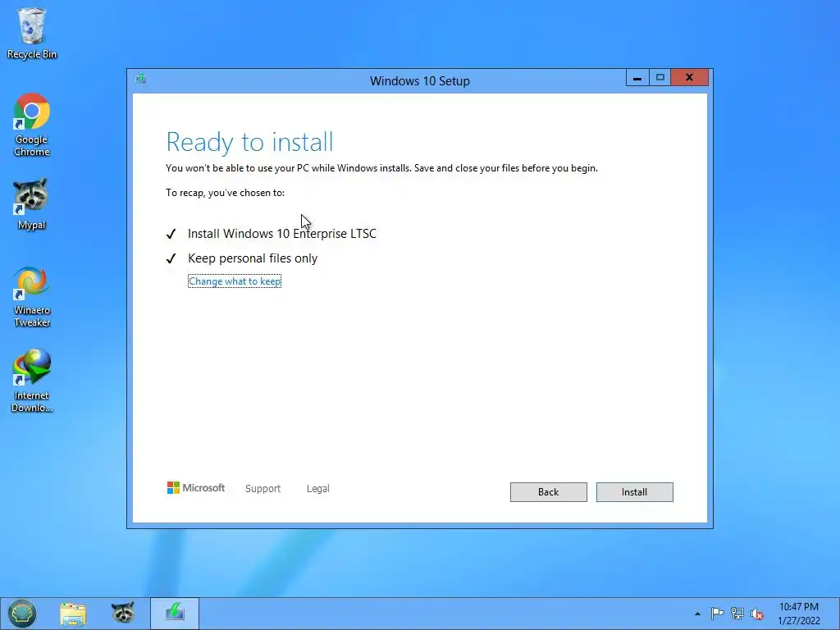The image size is (840, 630).
Task: Minimize the Windows 10 Setup window
Action: [637, 78]
